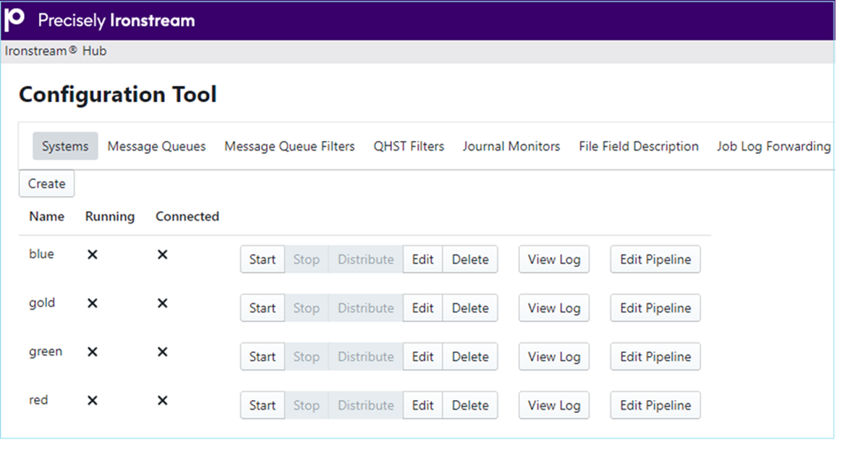Delete the blue system
This screenshot has height=463, width=868.
[x=470, y=259]
